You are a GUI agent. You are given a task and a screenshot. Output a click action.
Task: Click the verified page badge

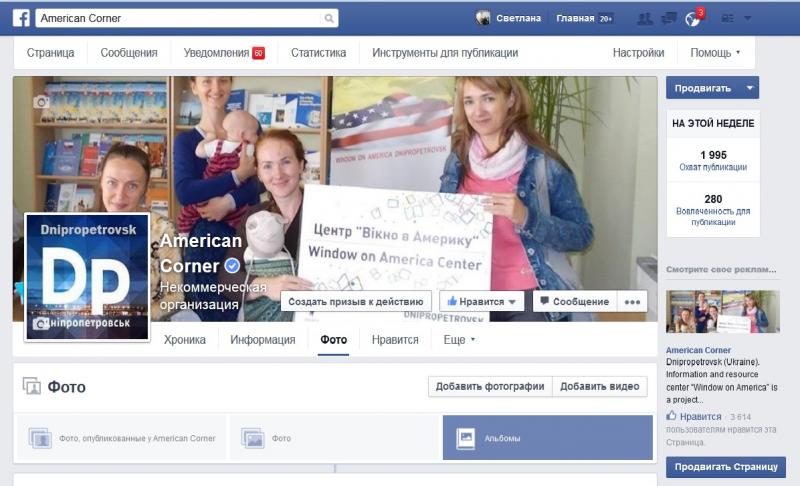tap(232, 266)
